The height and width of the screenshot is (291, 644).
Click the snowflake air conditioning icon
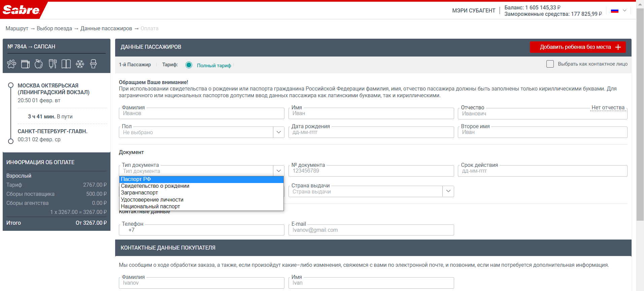pyautogui.click(x=80, y=64)
